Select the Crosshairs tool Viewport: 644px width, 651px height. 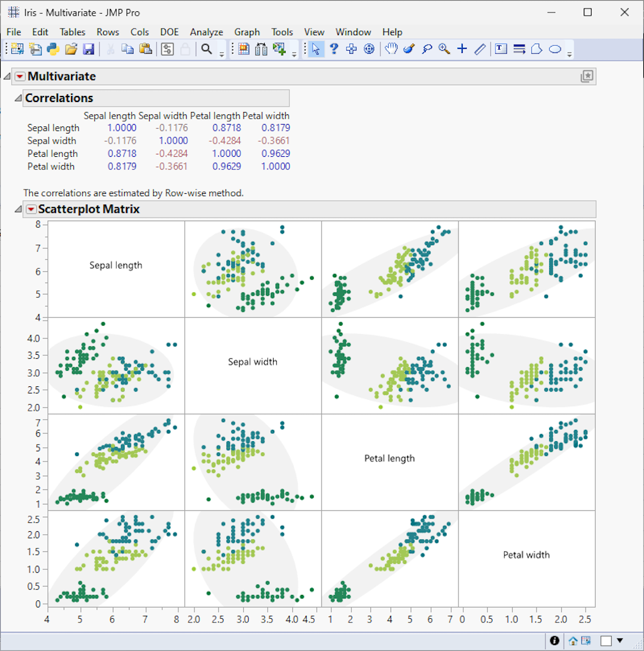(461, 49)
